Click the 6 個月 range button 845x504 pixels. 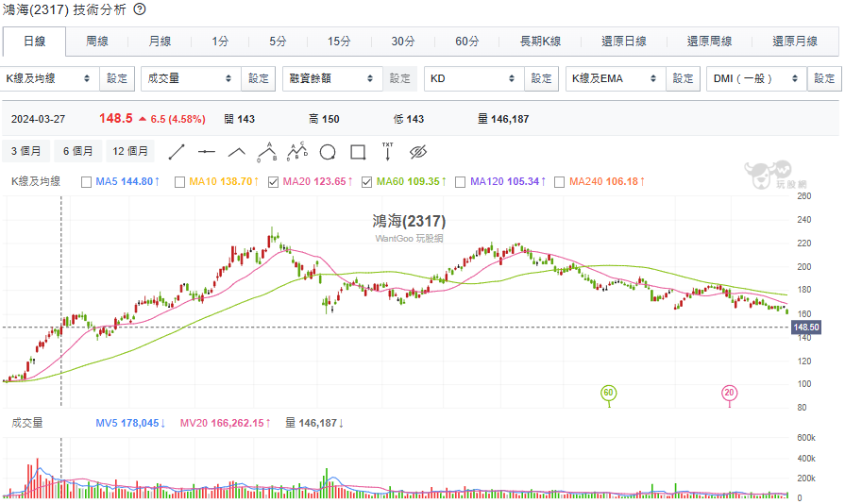tap(78, 151)
